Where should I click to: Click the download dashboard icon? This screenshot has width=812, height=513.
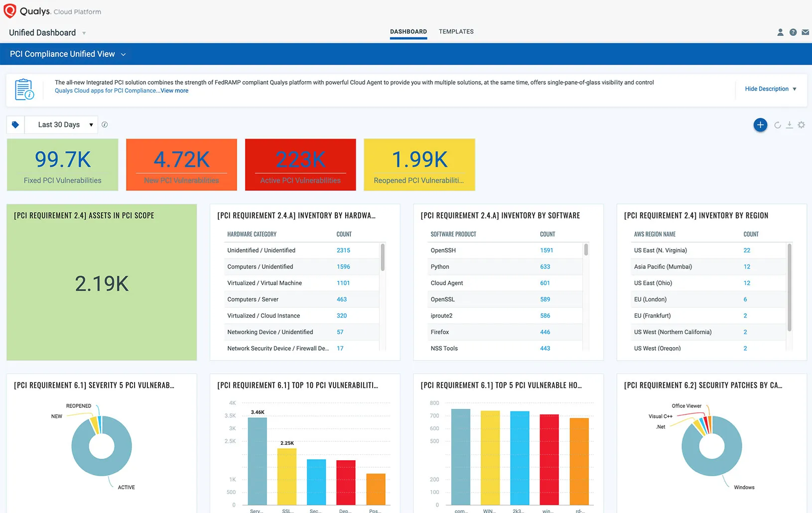(789, 125)
